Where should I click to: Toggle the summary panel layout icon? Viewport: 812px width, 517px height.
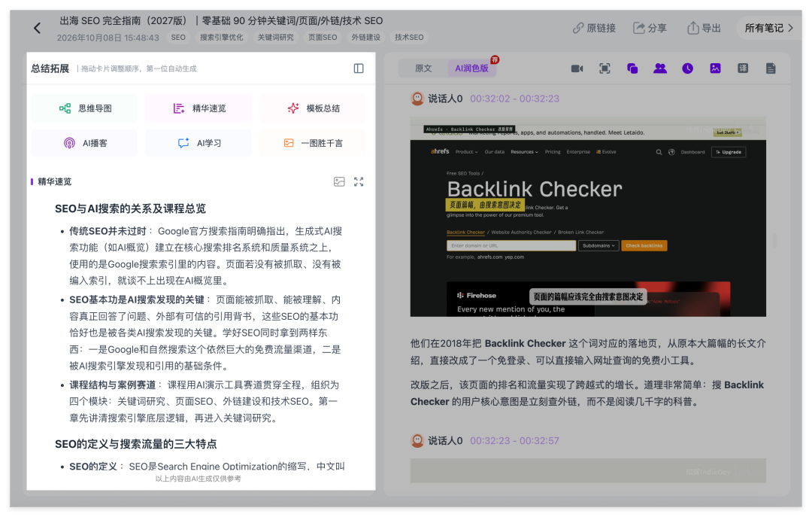(359, 68)
